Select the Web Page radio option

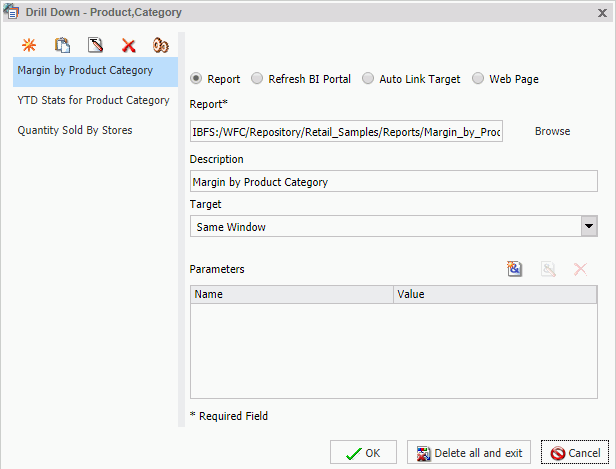(x=478, y=78)
